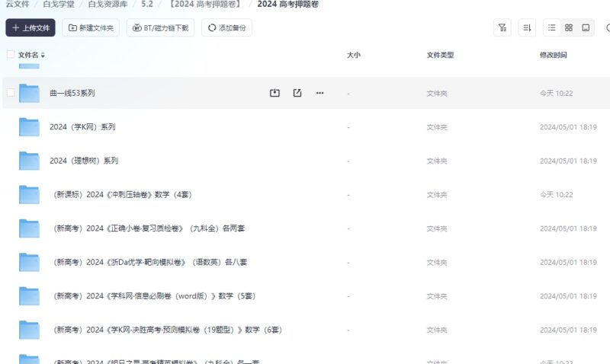Tick the select-all files checkbox
Image resolution: width=610 pixels, height=364 pixels.
coord(11,54)
